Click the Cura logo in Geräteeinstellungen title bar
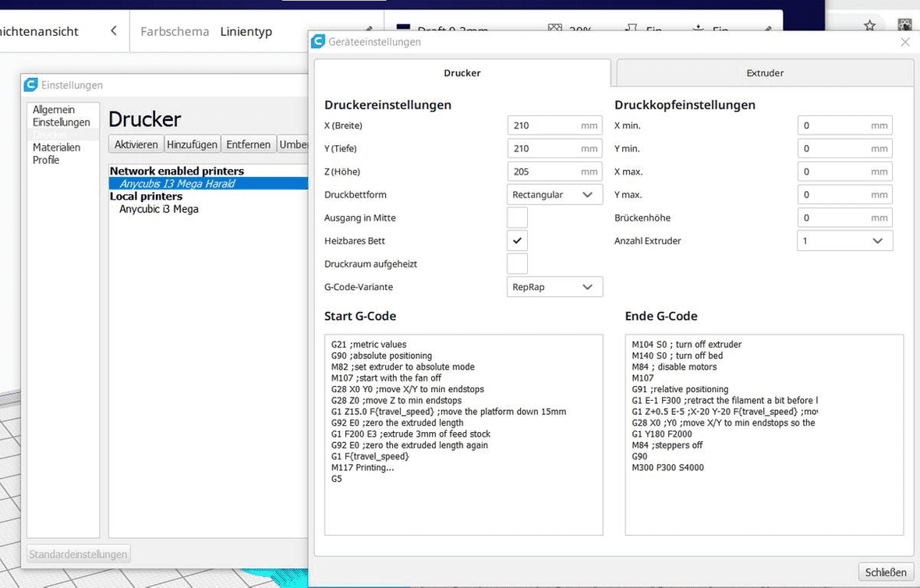920x588 pixels. coord(318,42)
